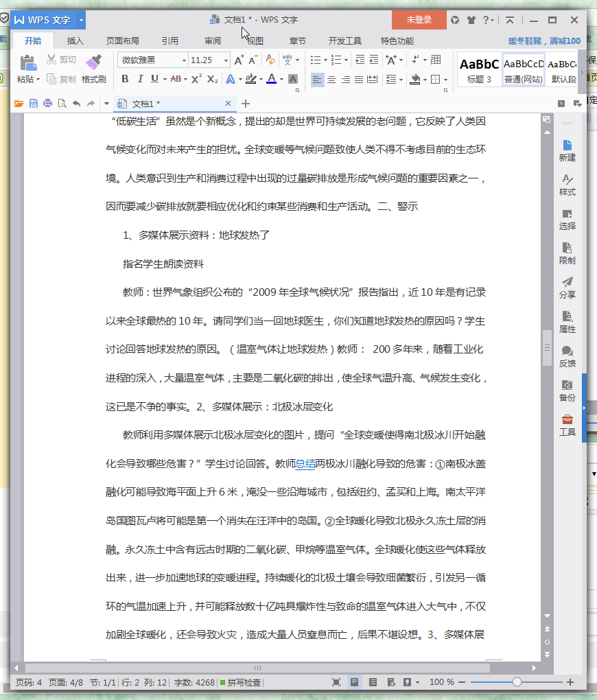Open the Selection (选择) sidebar panel
Image resolution: width=597 pixels, height=700 pixels.
(567, 220)
